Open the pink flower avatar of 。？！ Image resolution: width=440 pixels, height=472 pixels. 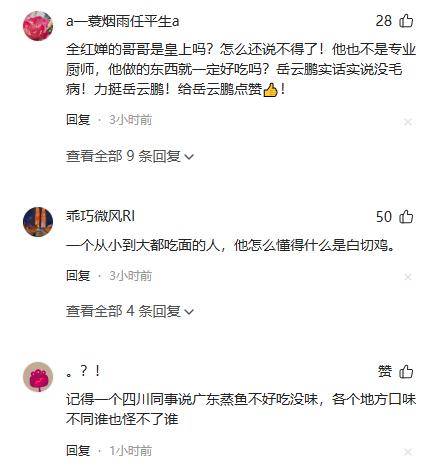coord(38,377)
